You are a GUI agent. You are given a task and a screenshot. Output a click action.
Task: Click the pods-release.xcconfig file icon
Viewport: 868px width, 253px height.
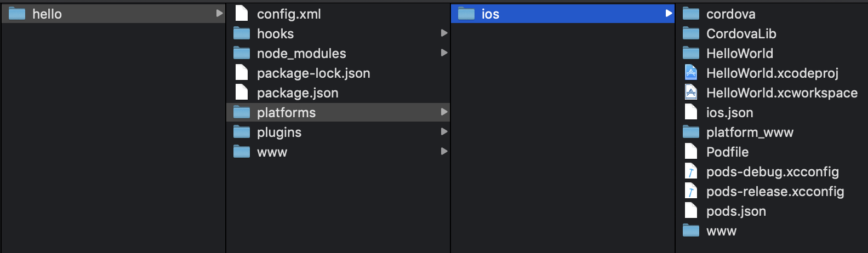tap(691, 191)
